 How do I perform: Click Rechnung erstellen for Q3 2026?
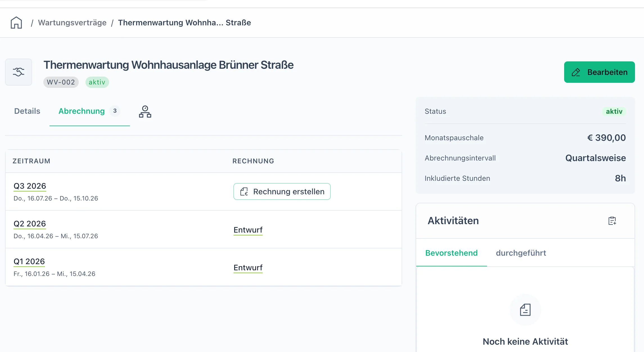(282, 191)
